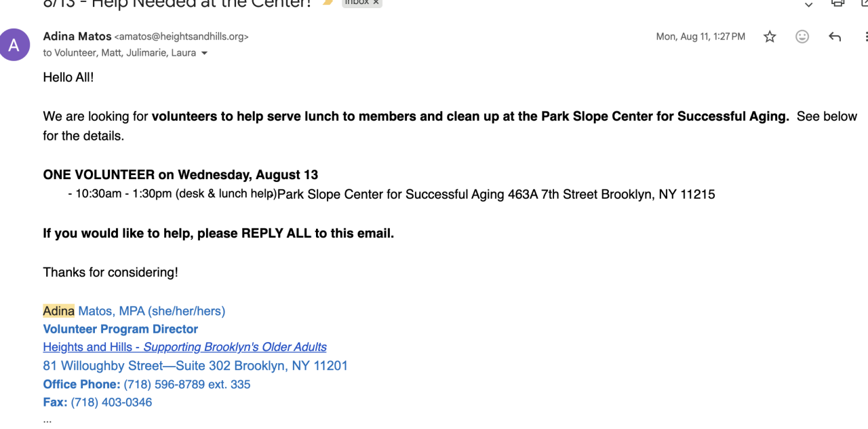Click the Mon, Aug 11 timestamp
868x429 pixels.
click(x=700, y=37)
